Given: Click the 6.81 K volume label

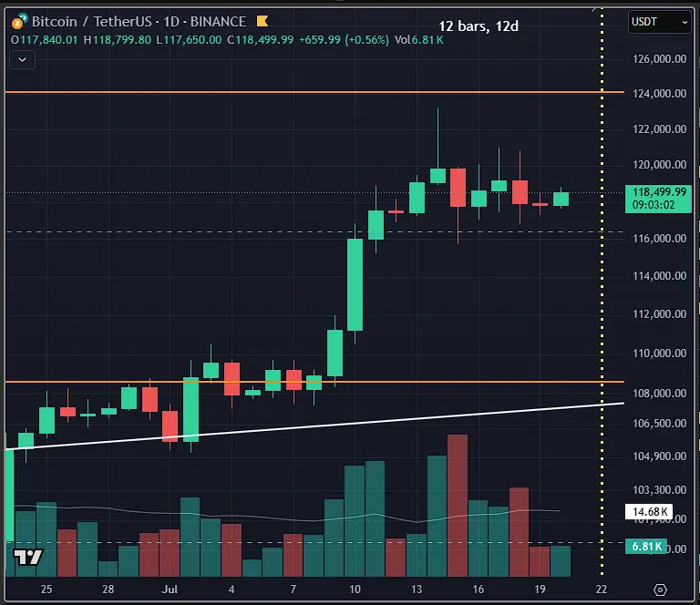Looking at the screenshot, I should [646, 546].
